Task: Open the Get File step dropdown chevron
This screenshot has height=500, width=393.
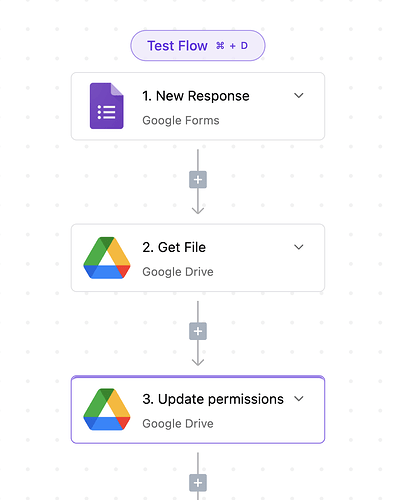Action: (299, 247)
